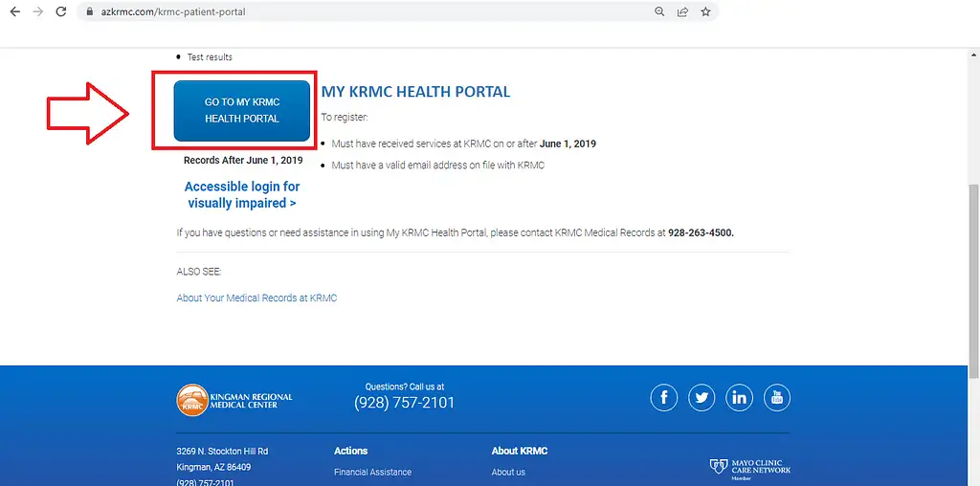
Task: Open KRMC Facebook page icon
Action: click(664, 397)
